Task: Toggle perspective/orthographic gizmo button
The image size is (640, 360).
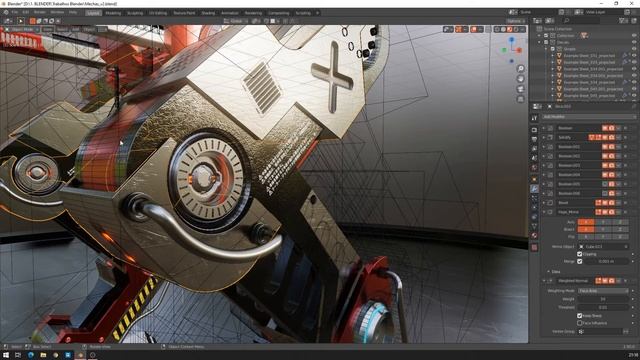Action: click(x=520, y=99)
